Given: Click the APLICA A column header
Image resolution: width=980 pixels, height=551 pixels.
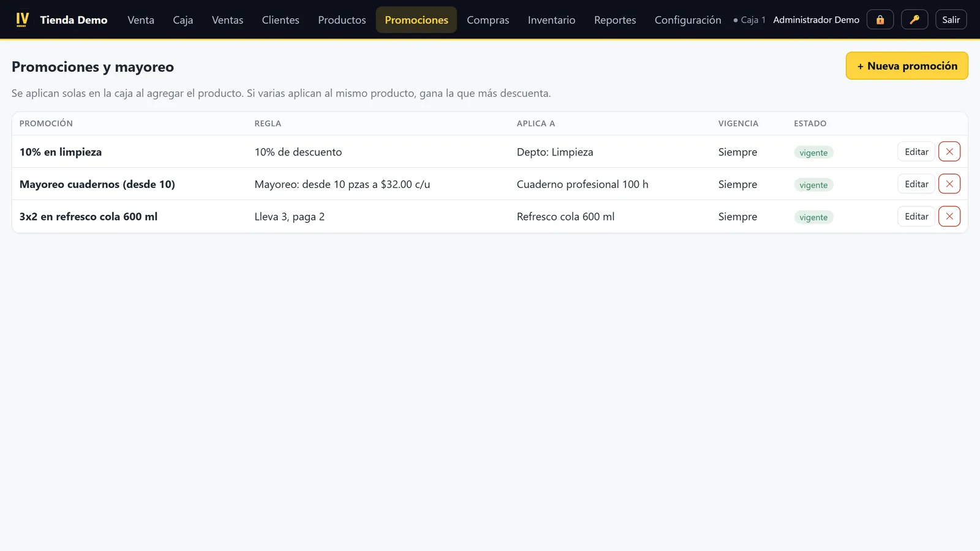Looking at the screenshot, I should coord(536,123).
